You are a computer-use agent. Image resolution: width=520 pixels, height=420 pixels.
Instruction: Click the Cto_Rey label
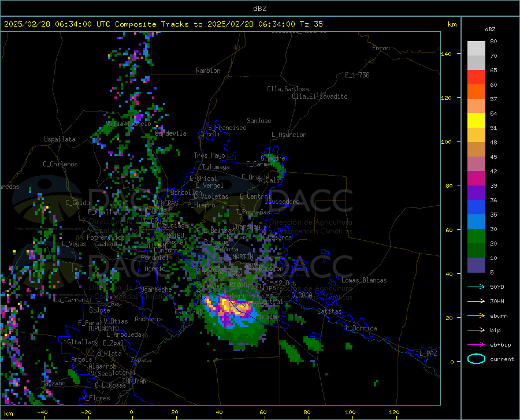pyautogui.click(x=109, y=304)
